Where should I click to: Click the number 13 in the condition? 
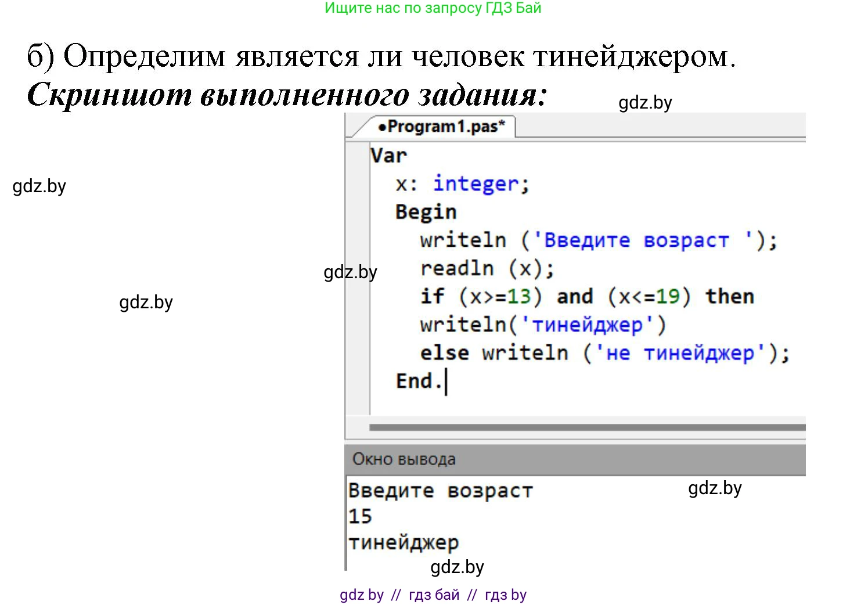(x=518, y=297)
